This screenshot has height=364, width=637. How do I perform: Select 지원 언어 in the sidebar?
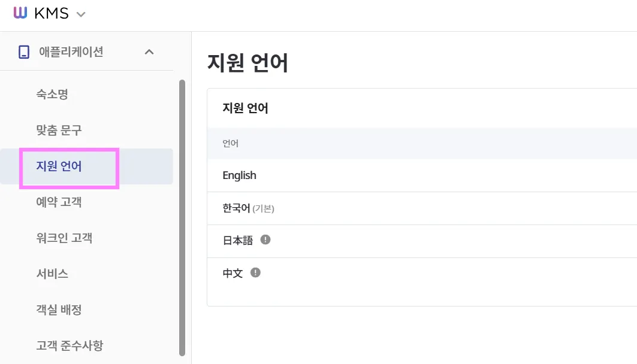coord(59,166)
